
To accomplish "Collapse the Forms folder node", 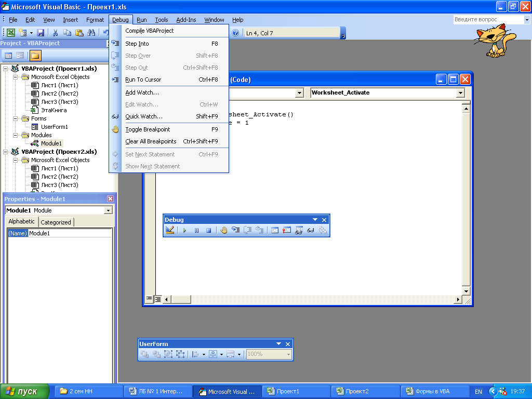I will 15,118.
